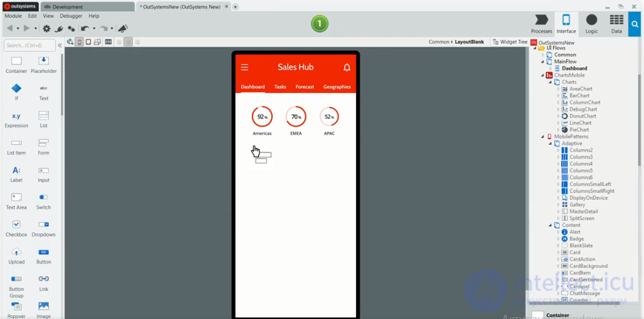Collapse the toolbox with double chevron
The image size is (644, 319).
[x=59, y=45]
